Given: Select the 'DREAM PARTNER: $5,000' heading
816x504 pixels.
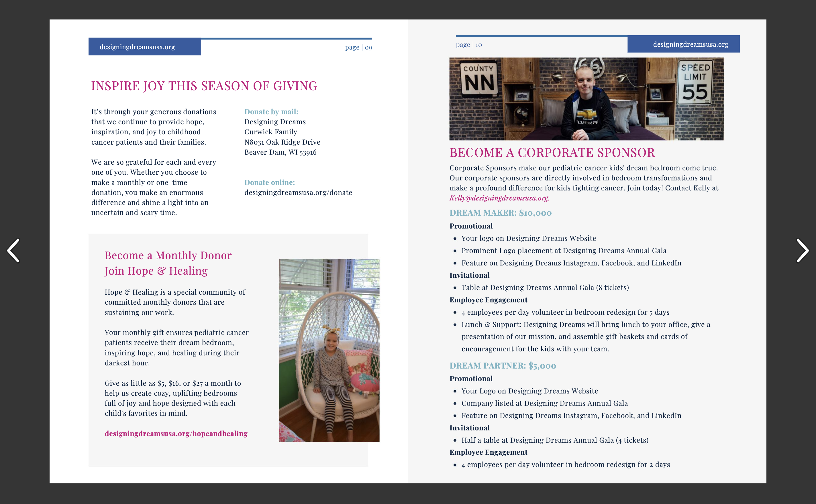Looking at the screenshot, I should tap(503, 366).
